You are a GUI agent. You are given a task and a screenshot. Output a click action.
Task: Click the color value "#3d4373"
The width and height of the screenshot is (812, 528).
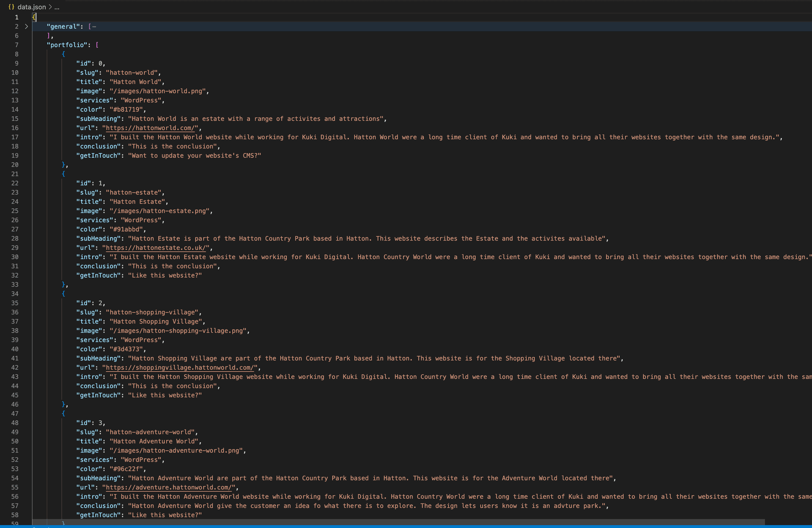pyautogui.click(x=126, y=349)
